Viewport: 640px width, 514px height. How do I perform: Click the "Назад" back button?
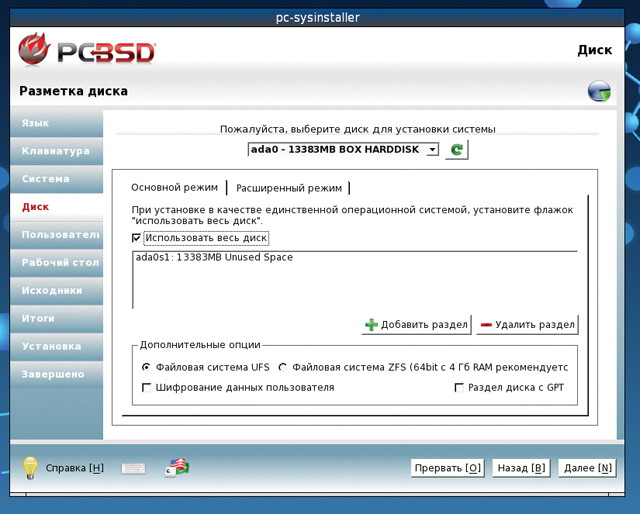(522, 468)
